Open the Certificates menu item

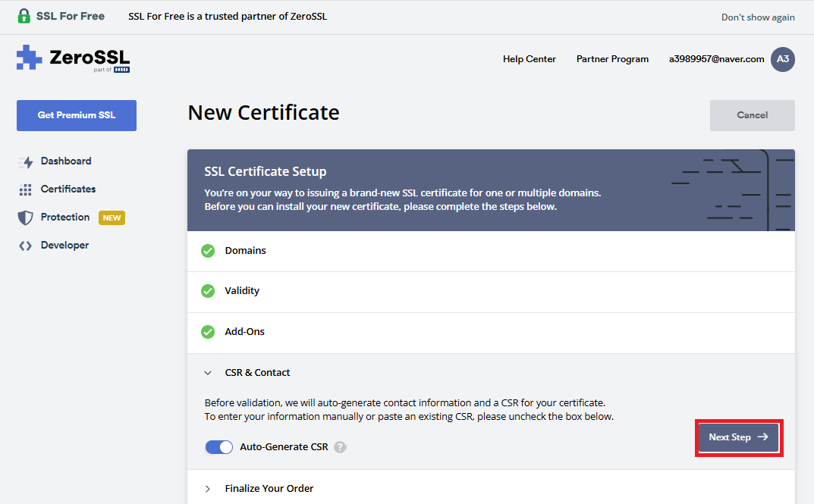click(x=68, y=189)
